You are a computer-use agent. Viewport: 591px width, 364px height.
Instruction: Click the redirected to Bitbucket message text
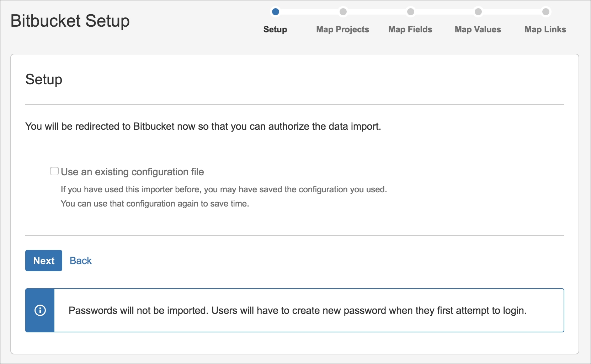(203, 127)
